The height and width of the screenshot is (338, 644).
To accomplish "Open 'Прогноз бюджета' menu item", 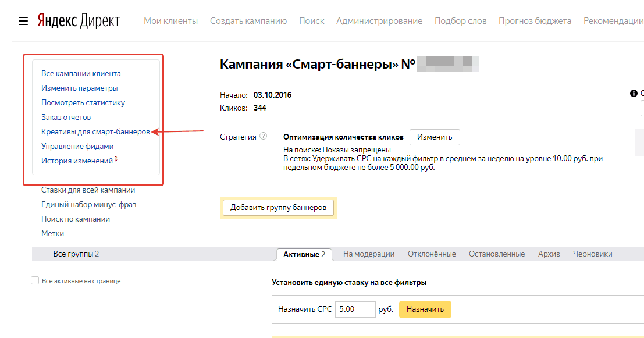I will pyautogui.click(x=535, y=21).
